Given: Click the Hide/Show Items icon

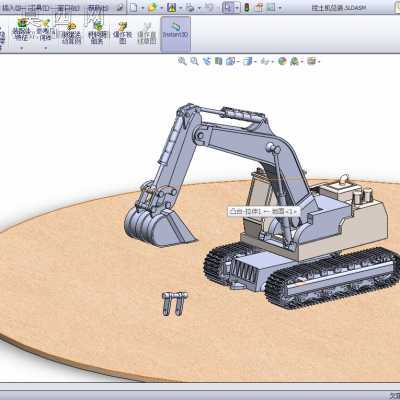Looking at the screenshot, I should [x=265, y=61].
